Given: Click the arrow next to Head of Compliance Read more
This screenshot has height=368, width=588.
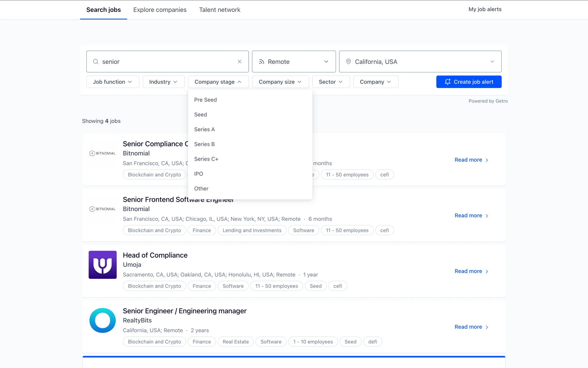Looking at the screenshot, I should [x=487, y=271].
